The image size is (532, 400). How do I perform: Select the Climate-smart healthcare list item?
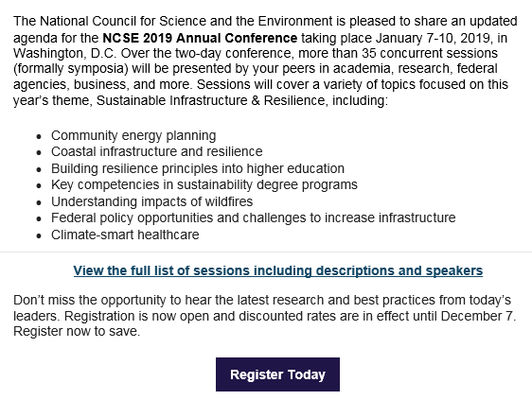click(125, 235)
